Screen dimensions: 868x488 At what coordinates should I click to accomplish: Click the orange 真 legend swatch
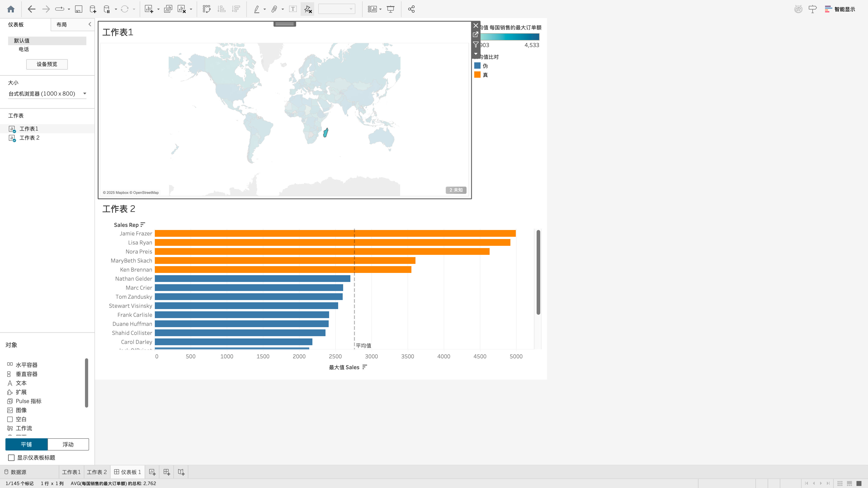pos(477,75)
